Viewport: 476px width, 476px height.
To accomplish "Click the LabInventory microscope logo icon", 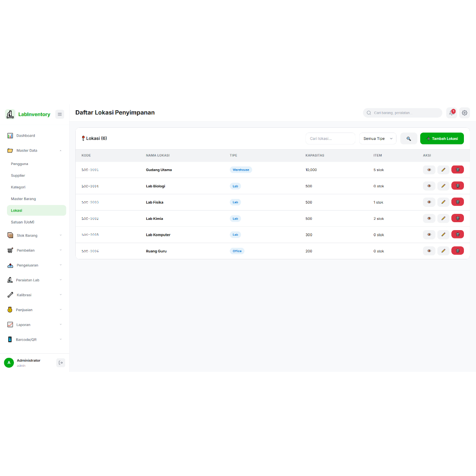I will click(x=10, y=114).
